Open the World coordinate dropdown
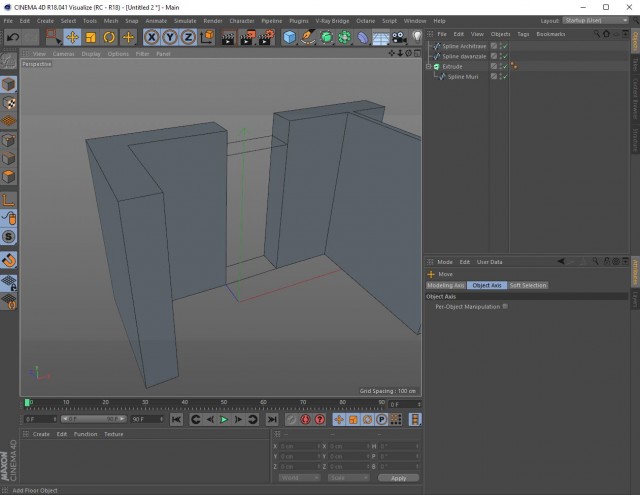This screenshot has height=495, width=640. (299, 477)
